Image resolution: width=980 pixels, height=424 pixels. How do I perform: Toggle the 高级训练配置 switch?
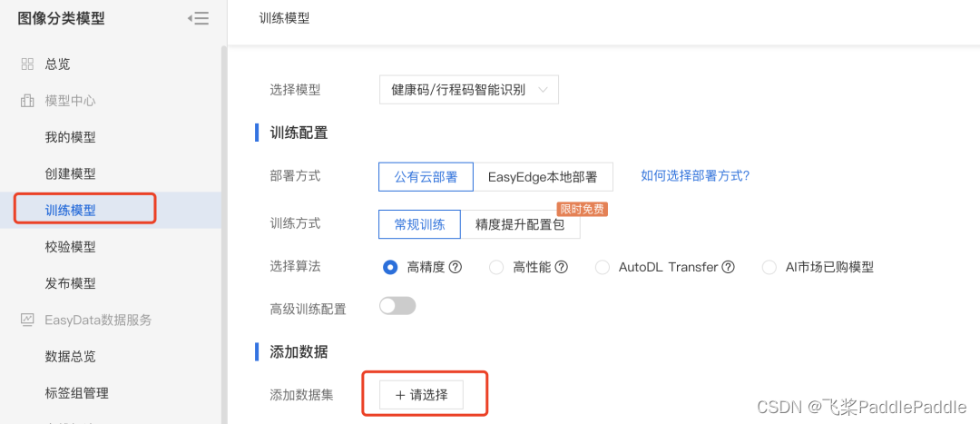point(397,306)
